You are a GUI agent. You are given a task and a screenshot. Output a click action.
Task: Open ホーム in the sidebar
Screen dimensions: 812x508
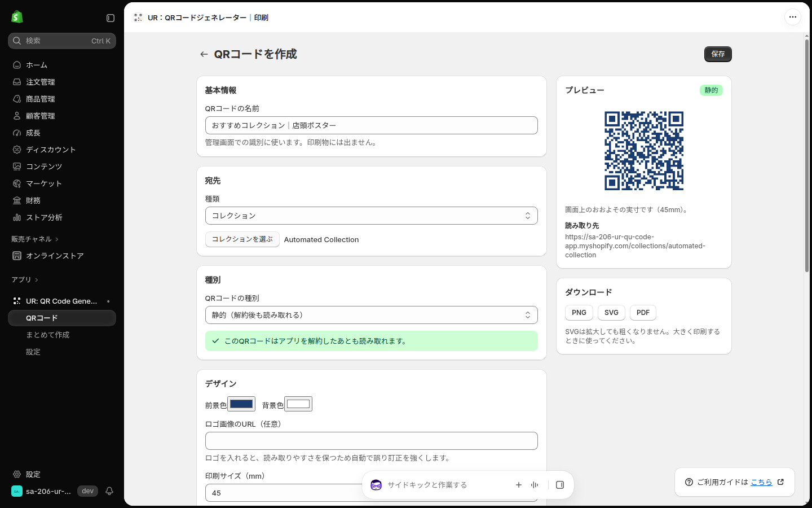click(62, 65)
